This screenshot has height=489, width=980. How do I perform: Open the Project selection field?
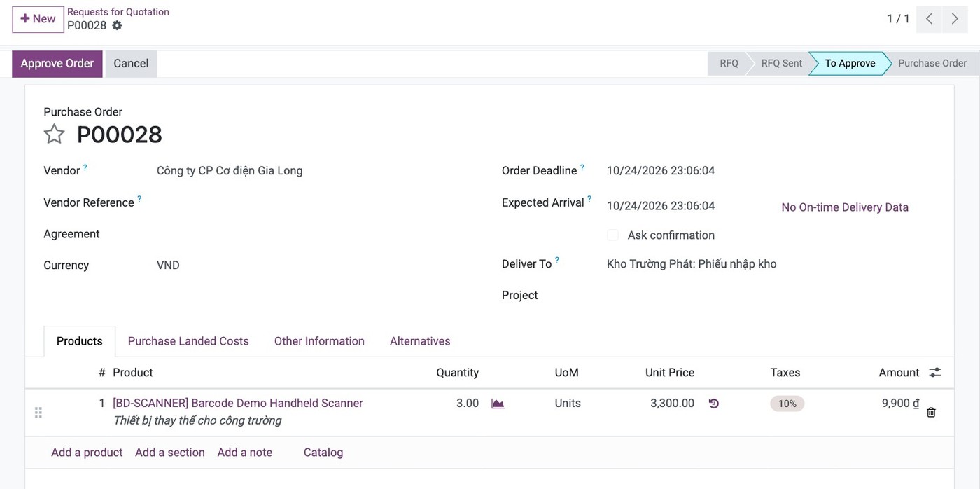tap(770, 296)
